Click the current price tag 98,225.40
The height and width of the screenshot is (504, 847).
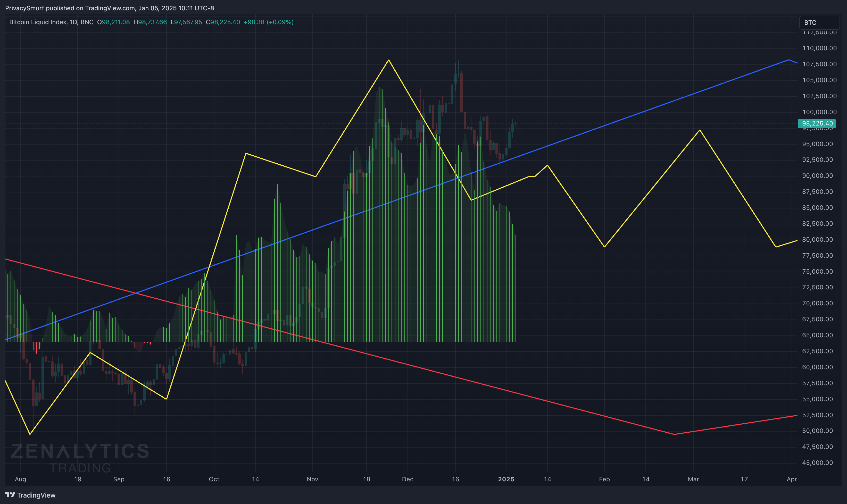(x=817, y=123)
